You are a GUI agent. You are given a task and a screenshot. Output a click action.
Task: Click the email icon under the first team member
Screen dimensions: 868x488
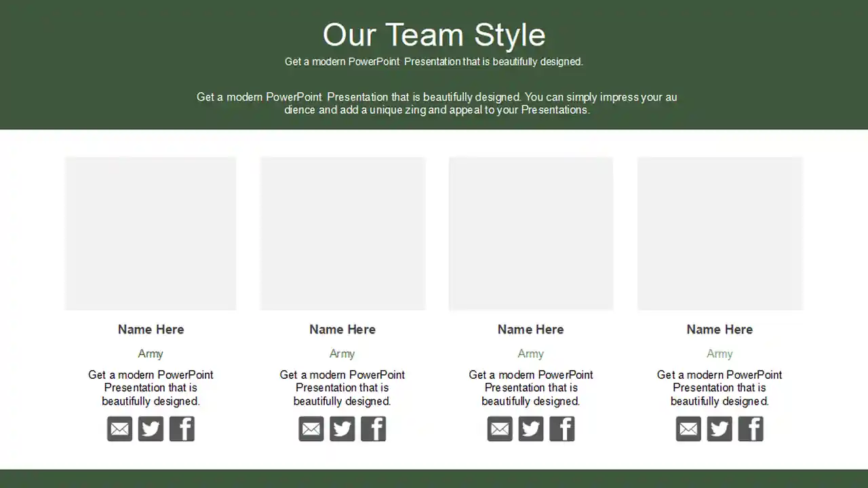click(x=120, y=429)
